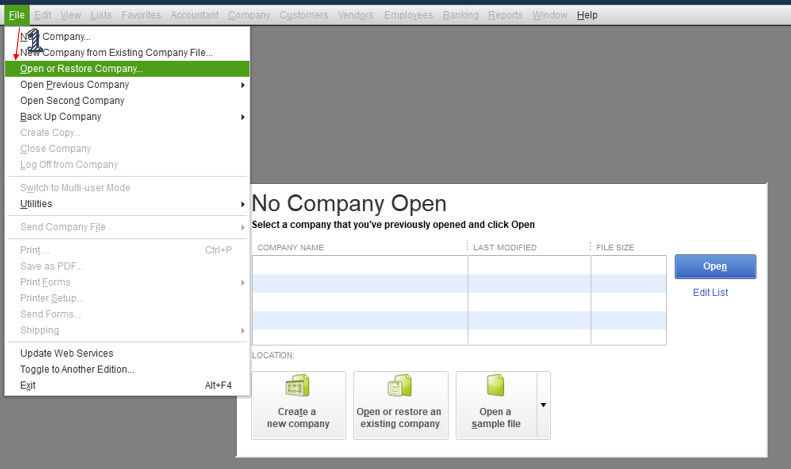Open the Edit menu
Screen dimensions: 791x469
(x=42, y=15)
